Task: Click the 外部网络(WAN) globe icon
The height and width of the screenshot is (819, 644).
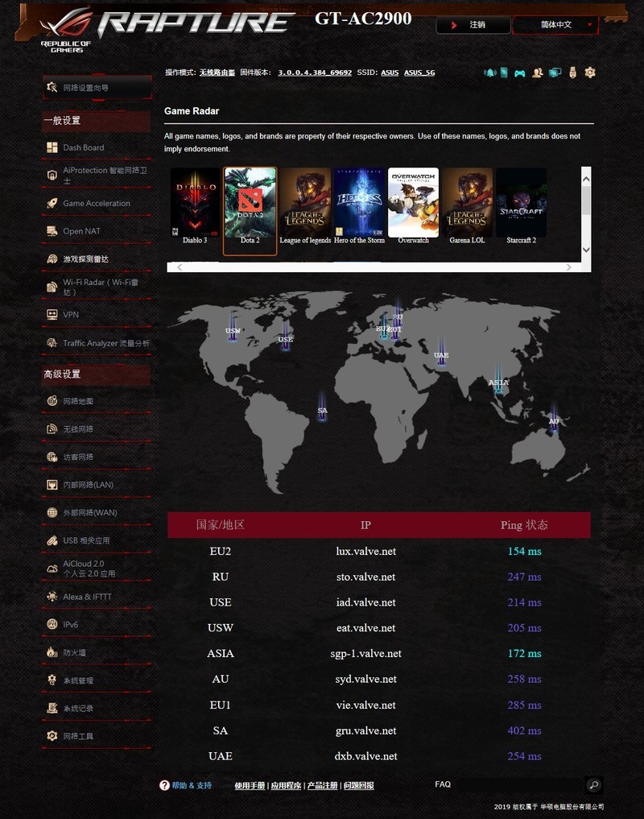Action: click(x=52, y=512)
